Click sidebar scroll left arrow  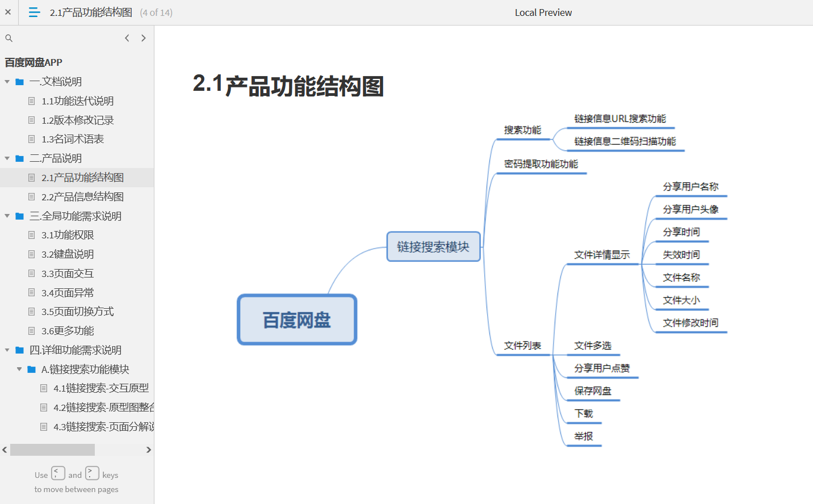pos(5,450)
